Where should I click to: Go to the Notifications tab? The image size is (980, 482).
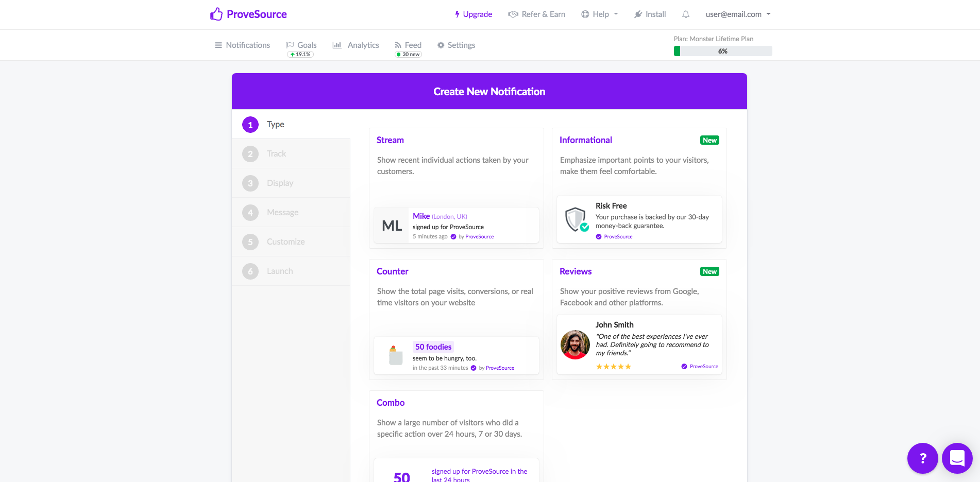coord(242,45)
